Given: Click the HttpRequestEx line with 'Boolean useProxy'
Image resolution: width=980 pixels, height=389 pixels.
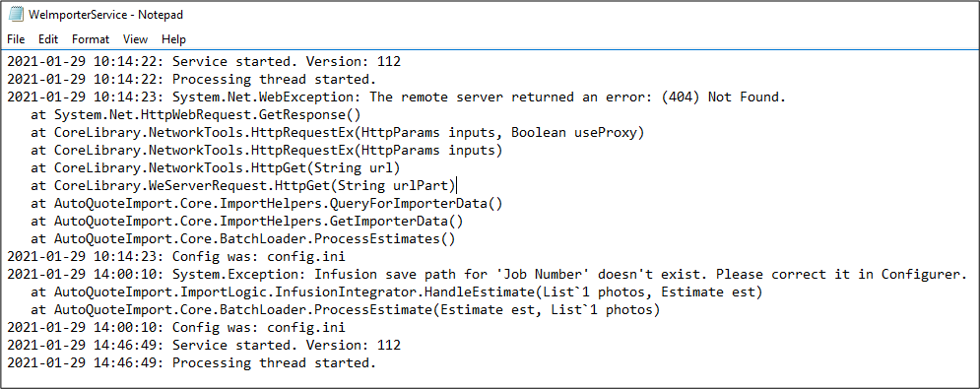Looking at the screenshot, I should (x=337, y=133).
